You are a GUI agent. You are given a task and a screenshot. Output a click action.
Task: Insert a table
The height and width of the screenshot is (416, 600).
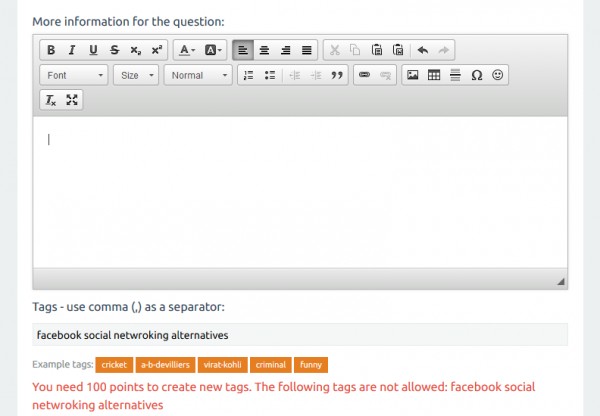pyautogui.click(x=434, y=75)
